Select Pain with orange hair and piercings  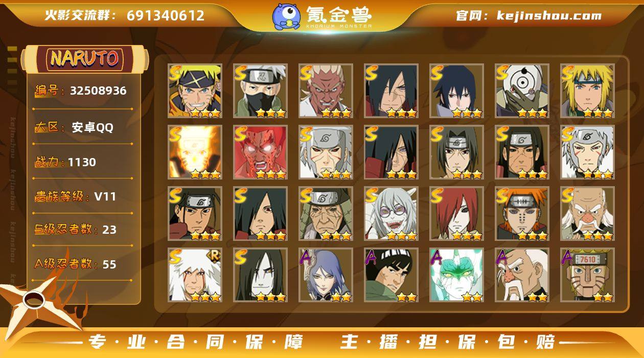[x=522, y=214]
